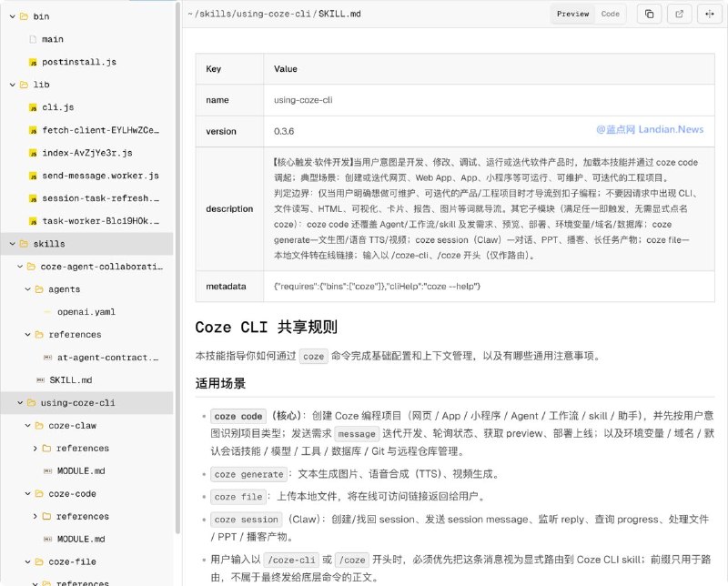Open the fetch-client-EYLHwZCe file
The image size is (728, 586).
[100, 130]
